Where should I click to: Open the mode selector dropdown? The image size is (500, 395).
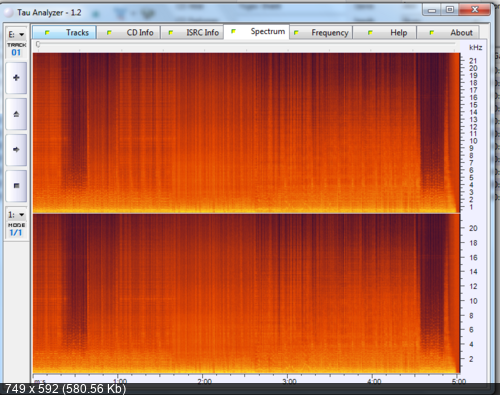(16, 215)
